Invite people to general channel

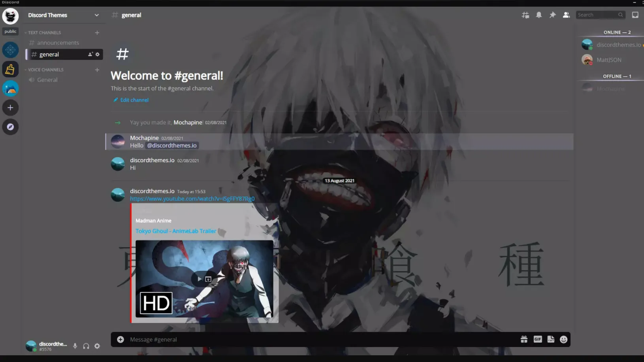coord(90,54)
